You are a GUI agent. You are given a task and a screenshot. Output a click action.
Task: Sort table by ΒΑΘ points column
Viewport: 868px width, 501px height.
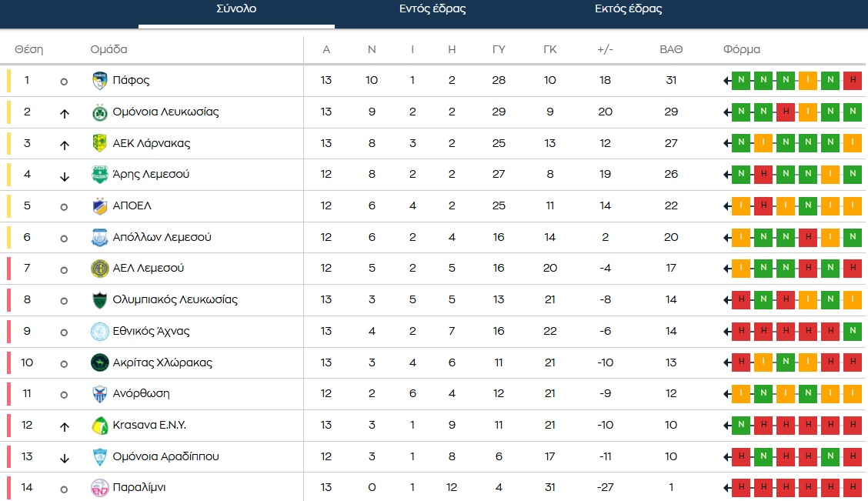point(670,49)
